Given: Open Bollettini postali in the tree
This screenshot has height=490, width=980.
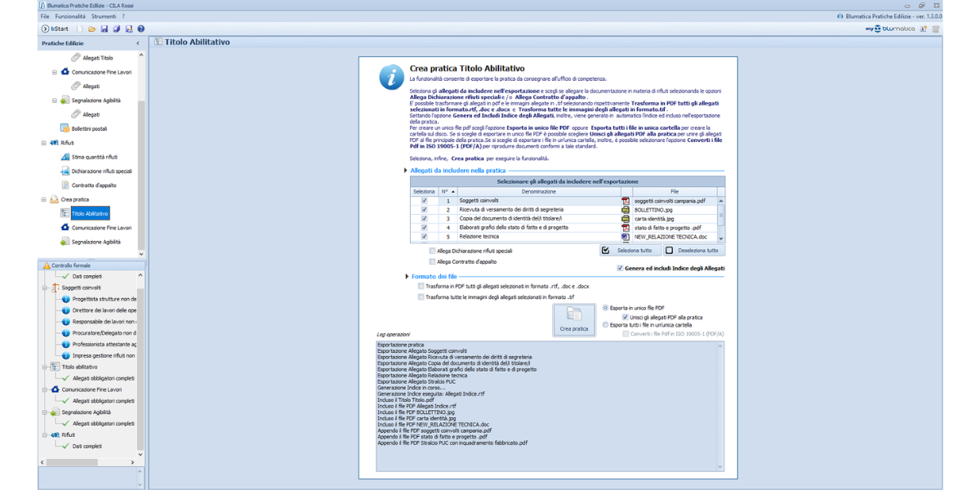Looking at the screenshot, I should 88,128.
